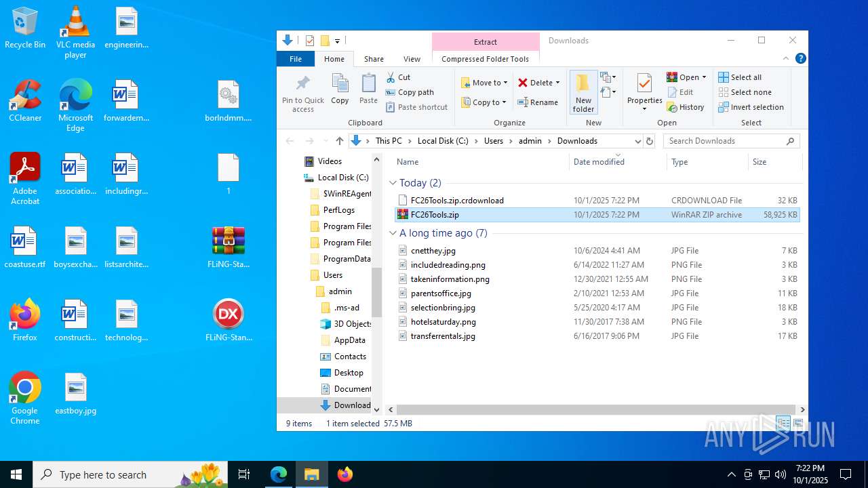Click Local Disk (C:) breadcrumb
The image size is (868, 488).
(x=443, y=141)
